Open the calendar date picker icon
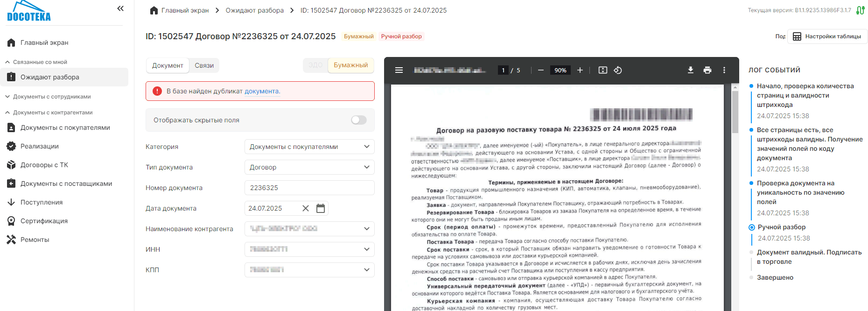This screenshot has width=868, height=311. [x=321, y=208]
